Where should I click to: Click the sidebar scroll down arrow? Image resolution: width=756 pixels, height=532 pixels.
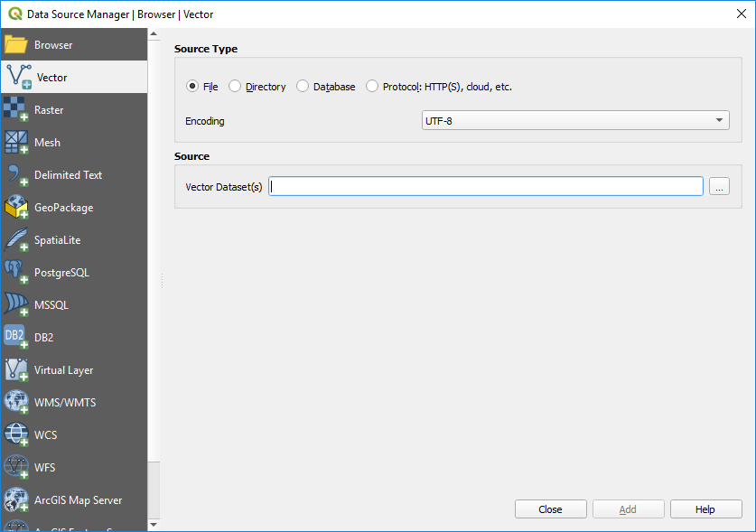[x=154, y=524]
